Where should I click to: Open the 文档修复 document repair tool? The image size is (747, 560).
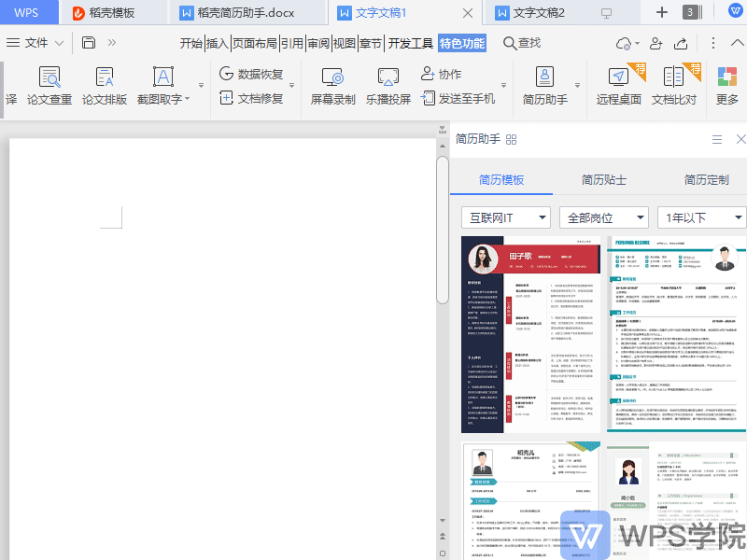pyautogui.click(x=251, y=99)
